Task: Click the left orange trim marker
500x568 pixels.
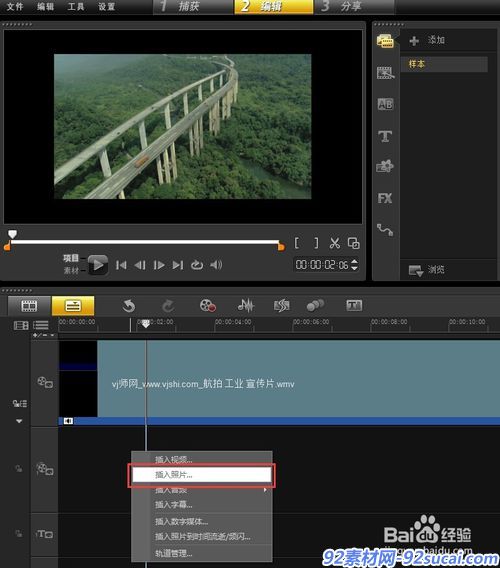Action: (7, 247)
